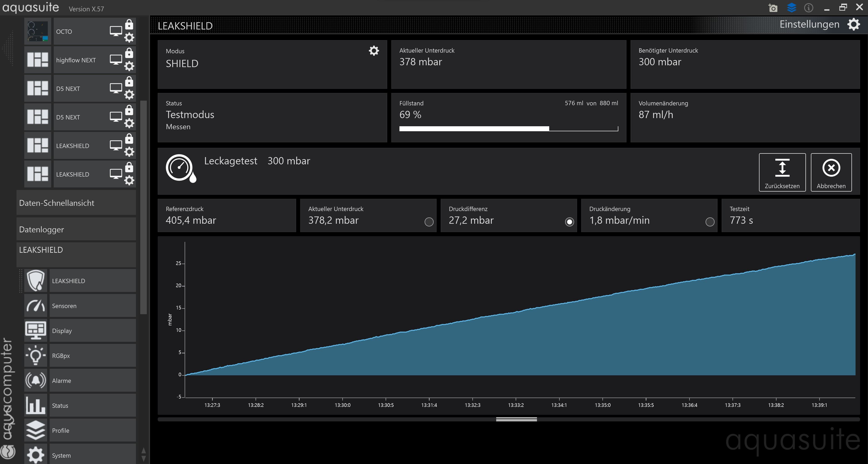Image resolution: width=868 pixels, height=464 pixels.
Task: Click the Testmodus status text
Action: click(190, 115)
